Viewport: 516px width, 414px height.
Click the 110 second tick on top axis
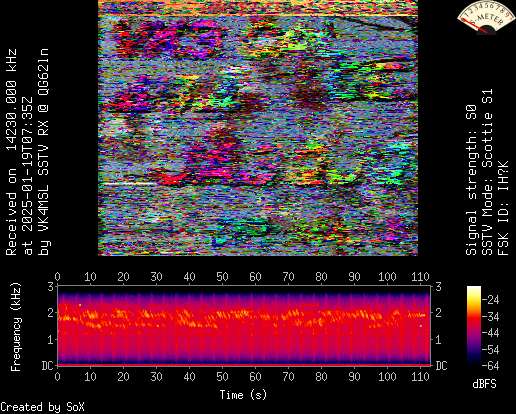420,276
